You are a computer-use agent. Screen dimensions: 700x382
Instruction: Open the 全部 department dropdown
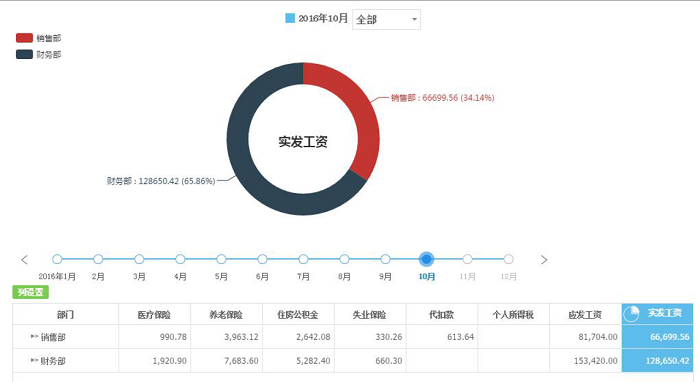[x=386, y=20]
